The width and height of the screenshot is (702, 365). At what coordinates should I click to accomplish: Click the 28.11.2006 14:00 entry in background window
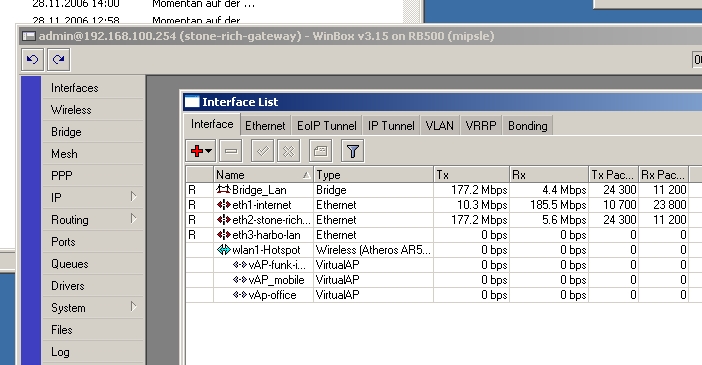pyautogui.click(x=76, y=4)
